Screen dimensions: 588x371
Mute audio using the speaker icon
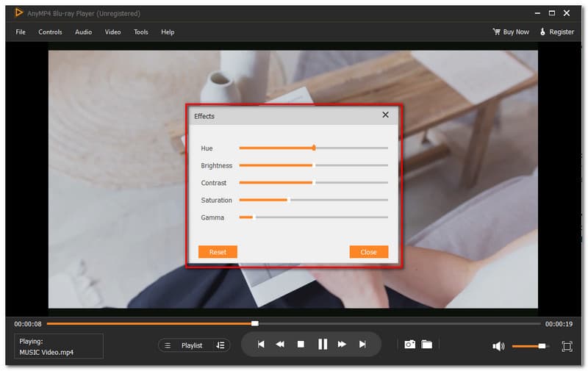coord(498,346)
